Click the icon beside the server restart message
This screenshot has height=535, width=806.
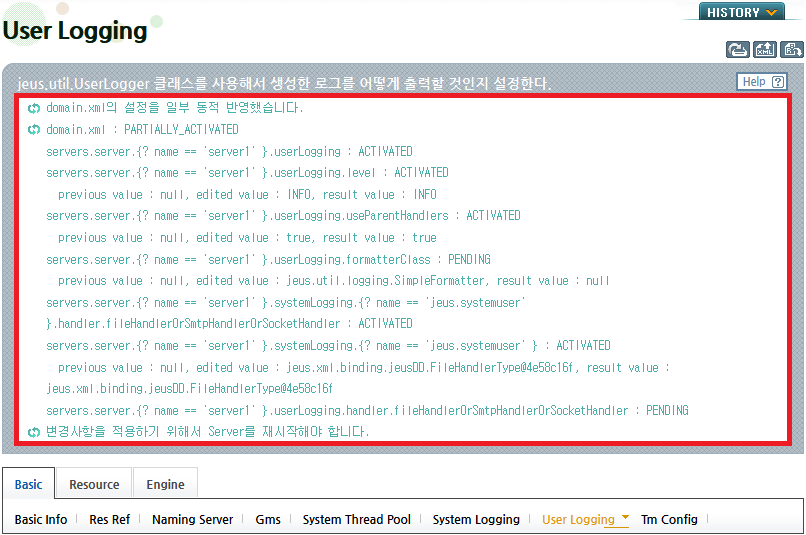point(33,432)
